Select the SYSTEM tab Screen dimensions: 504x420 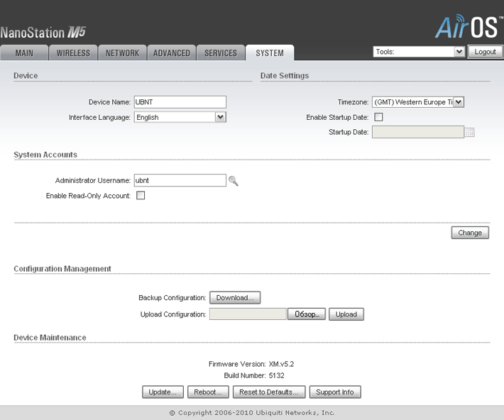coord(270,53)
